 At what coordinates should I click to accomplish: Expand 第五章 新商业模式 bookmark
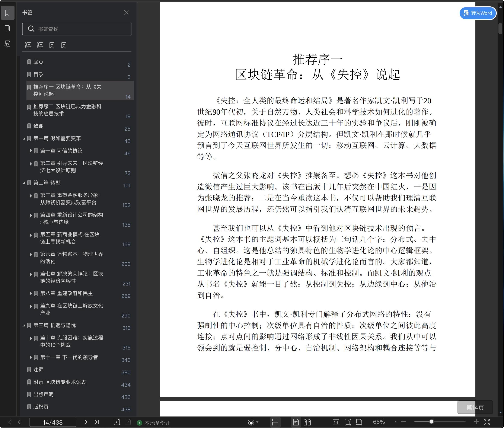pos(31,235)
